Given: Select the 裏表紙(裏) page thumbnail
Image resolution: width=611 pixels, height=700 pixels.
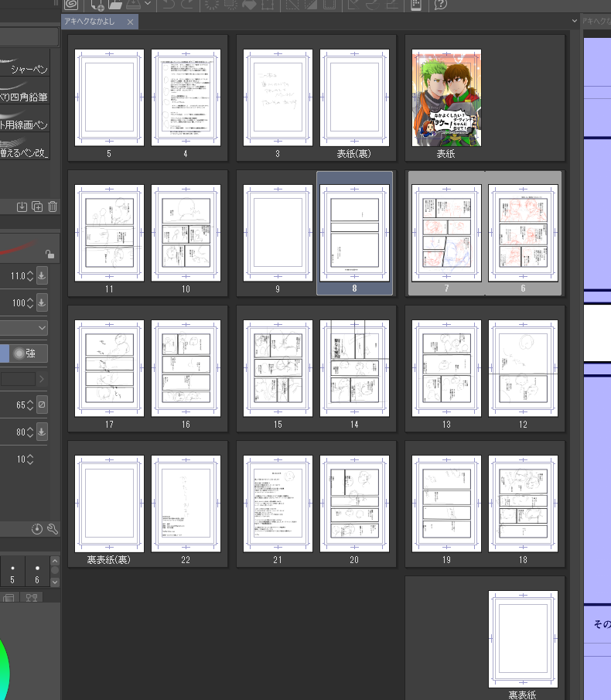Looking at the screenshot, I should click(x=109, y=504).
